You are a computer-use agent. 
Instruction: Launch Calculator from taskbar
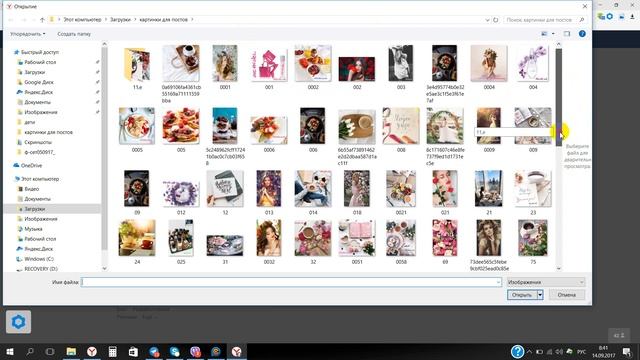[x=113, y=351]
